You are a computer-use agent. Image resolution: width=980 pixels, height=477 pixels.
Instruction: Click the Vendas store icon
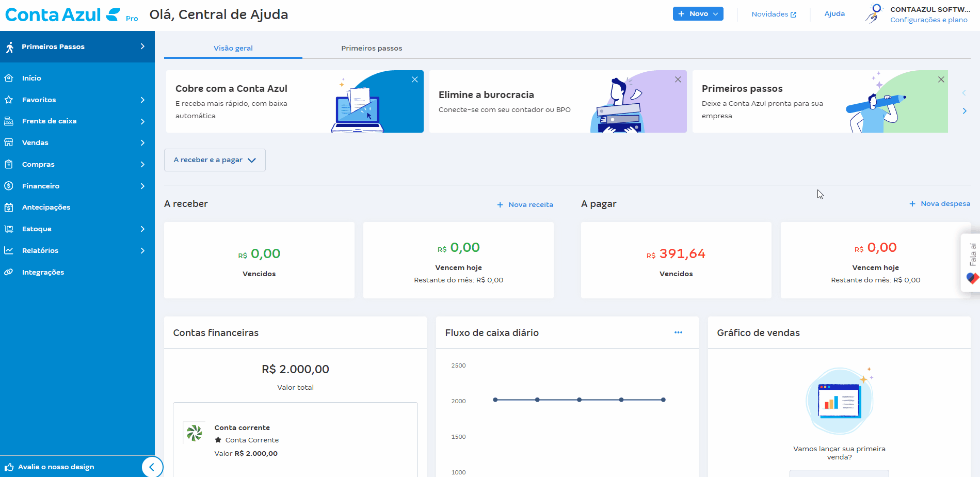[9, 142]
